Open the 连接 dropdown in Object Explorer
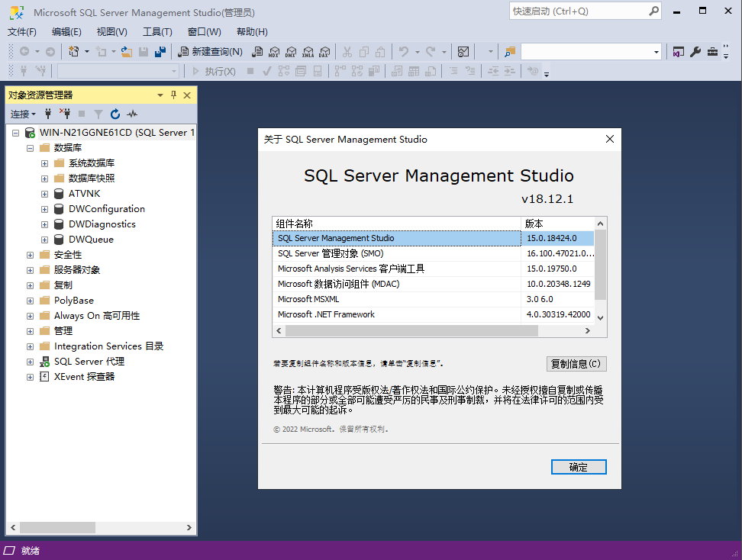Viewport: 742px width, 560px height. [x=23, y=114]
